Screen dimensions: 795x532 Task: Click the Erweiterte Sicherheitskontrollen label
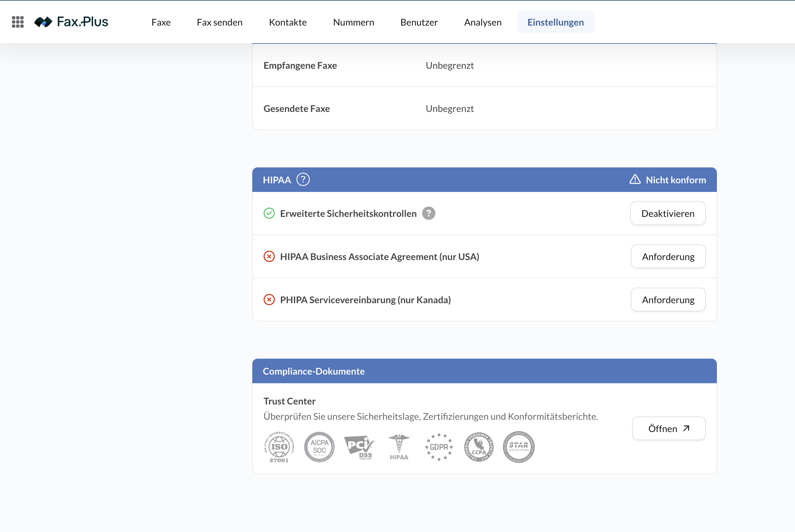click(348, 214)
